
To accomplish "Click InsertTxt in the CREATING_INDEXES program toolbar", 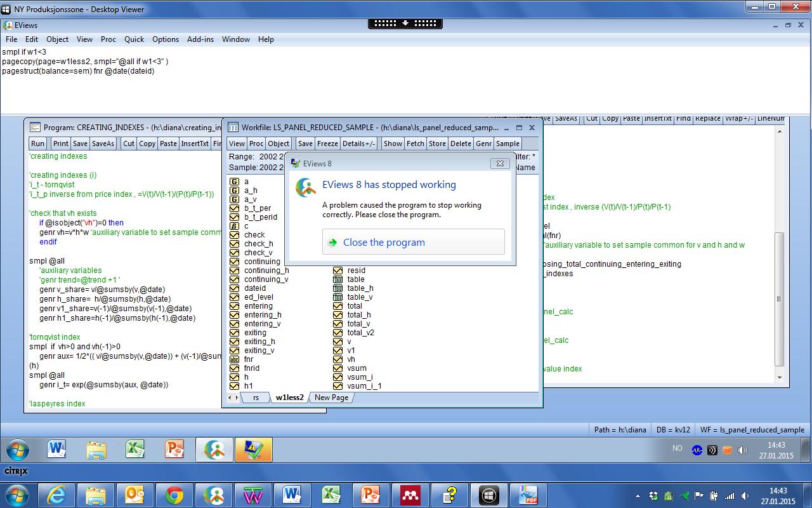I will tap(195, 144).
